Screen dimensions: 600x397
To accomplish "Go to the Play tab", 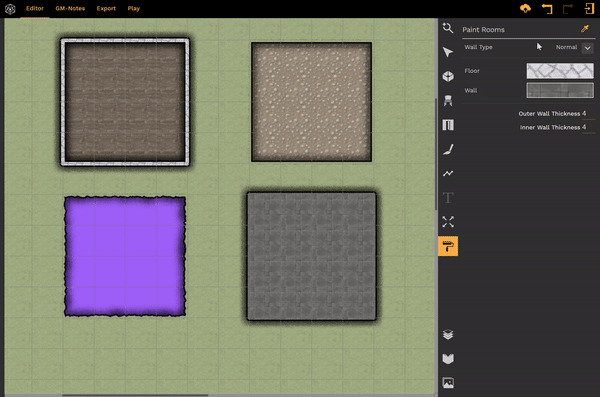I will pos(134,8).
